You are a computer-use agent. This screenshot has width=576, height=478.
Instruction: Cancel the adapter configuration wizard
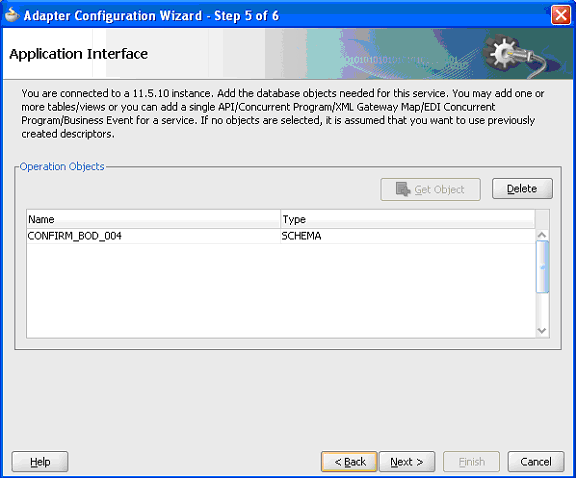[x=536, y=461]
